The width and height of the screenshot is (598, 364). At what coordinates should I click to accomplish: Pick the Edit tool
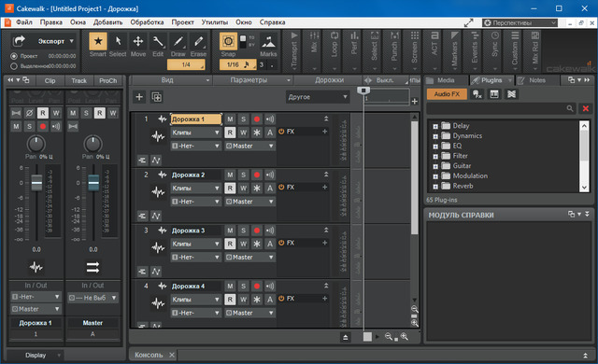tap(158, 41)
